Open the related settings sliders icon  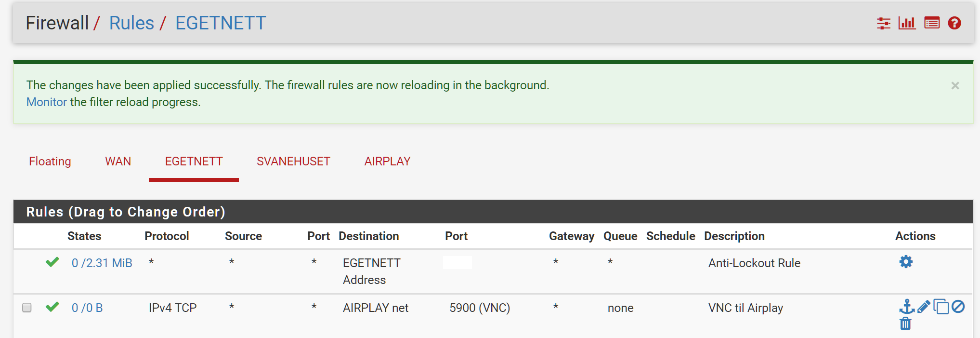tap(883, 23)
